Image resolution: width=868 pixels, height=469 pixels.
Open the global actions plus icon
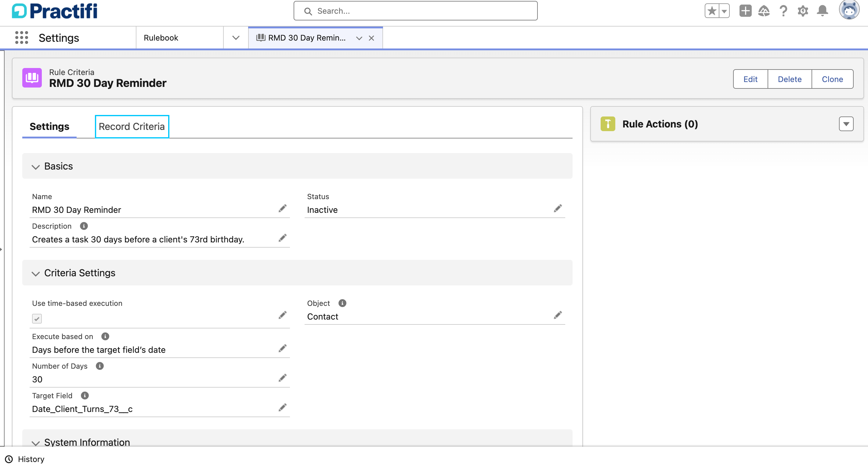click(x=745, y=11)
